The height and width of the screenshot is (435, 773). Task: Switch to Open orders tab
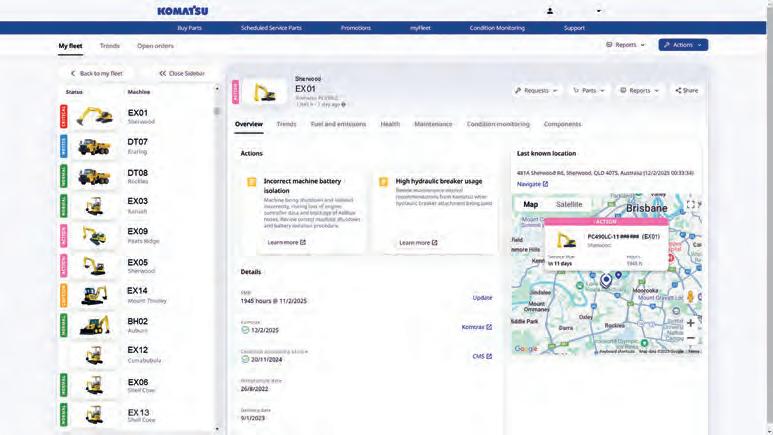point(155,46)
